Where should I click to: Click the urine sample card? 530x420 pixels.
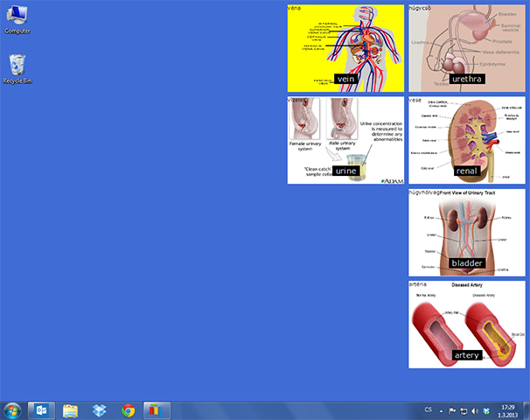pos(345,140)
